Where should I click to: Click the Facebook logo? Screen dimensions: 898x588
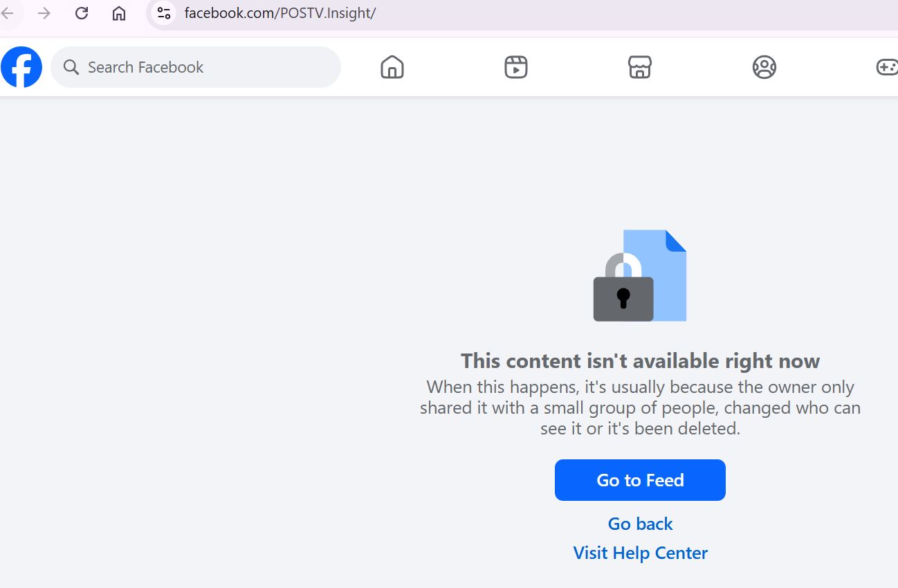(x=21, y=67)
